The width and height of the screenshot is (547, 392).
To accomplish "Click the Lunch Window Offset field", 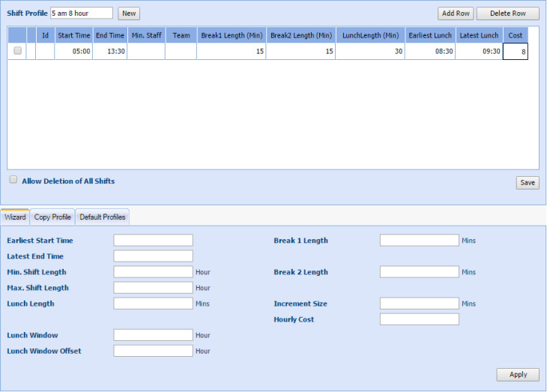I will (x=153, y=351).
